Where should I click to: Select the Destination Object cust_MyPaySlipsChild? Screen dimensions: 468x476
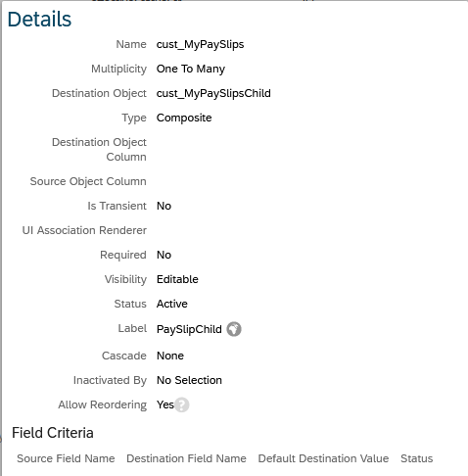(213, 93)
